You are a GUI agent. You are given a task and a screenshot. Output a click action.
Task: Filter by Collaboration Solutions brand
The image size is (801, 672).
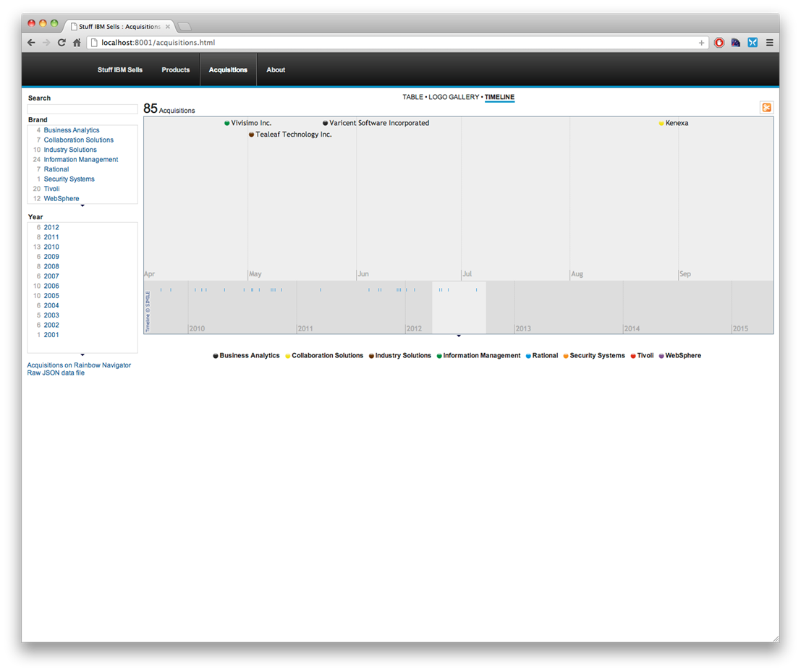tap(79, 140)
